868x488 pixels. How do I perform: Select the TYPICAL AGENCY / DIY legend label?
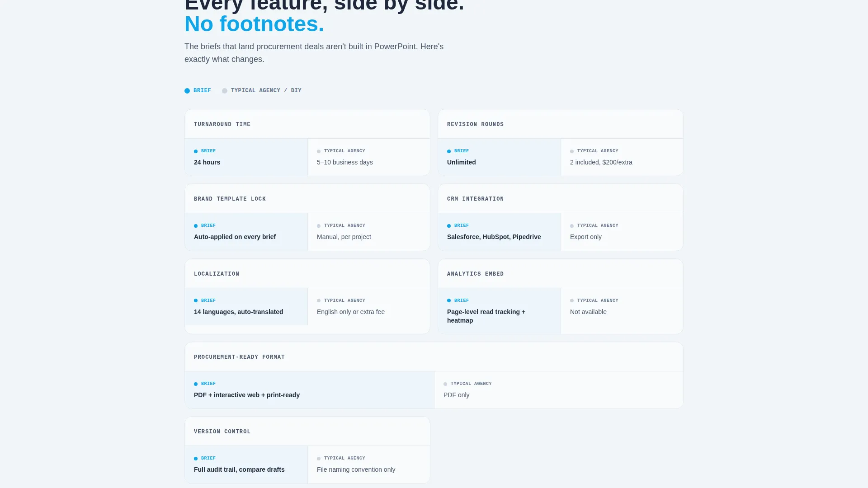[266, 91]
